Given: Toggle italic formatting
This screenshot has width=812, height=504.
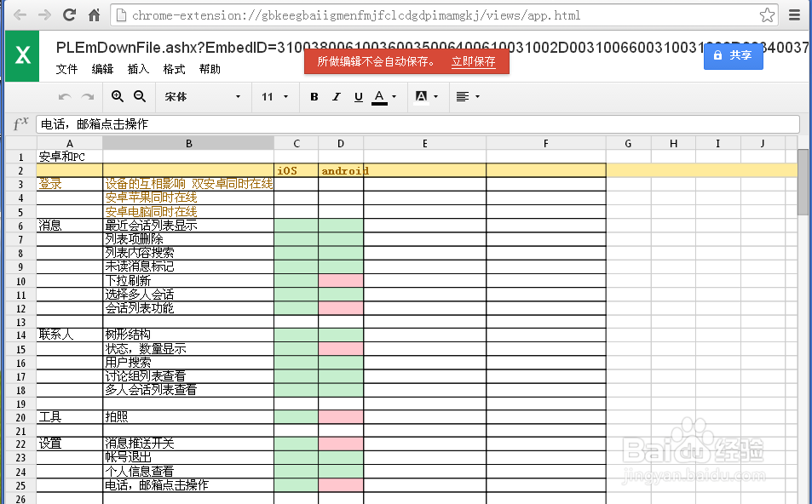Looking at the screenshot, I should tap(335, 96).
